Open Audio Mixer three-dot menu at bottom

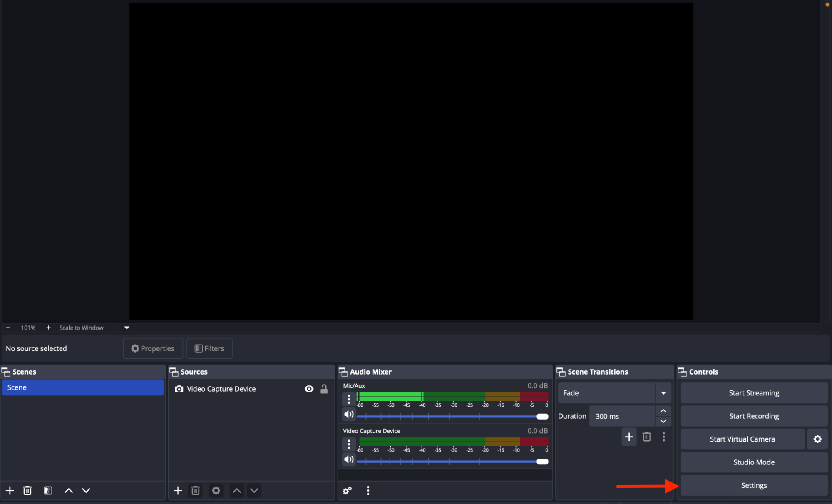tap(368, 491)
